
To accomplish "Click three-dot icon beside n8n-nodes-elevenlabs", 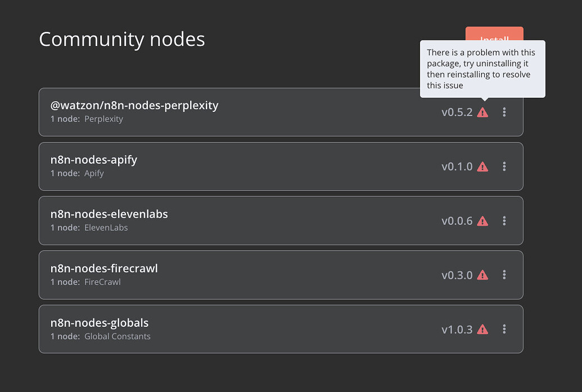I will (x=504, y=221).
